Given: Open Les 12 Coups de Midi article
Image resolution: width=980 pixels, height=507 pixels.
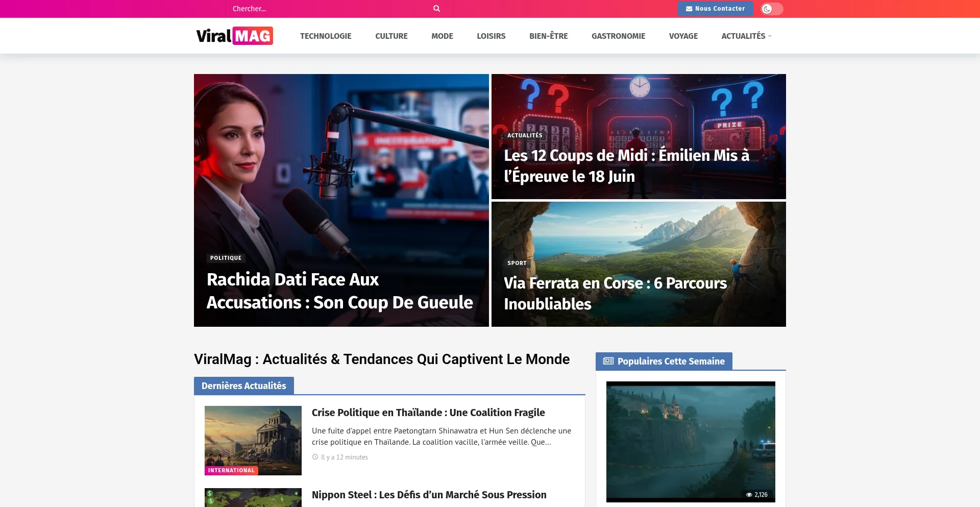Looking at the screenshot, I should click(x=626, y=165).
